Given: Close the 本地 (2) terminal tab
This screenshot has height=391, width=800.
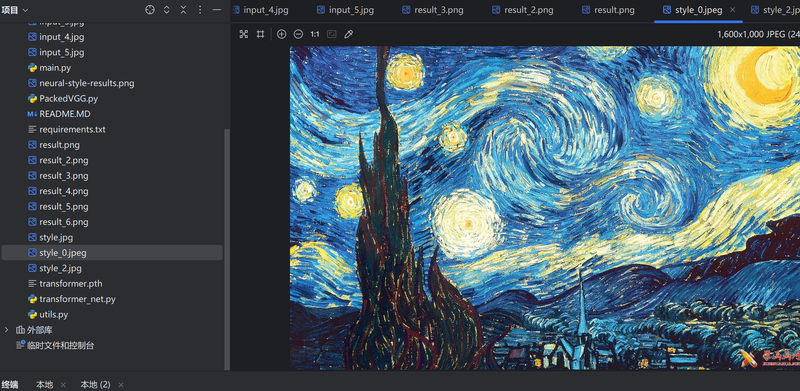Looking at the screenshot, I should 121,385.
